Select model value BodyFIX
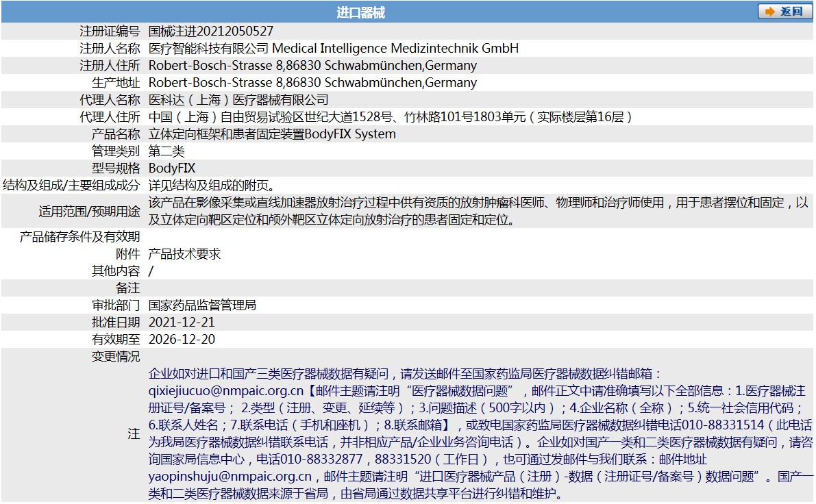Viewport: 816px width, 504px height. pos(172,168)
